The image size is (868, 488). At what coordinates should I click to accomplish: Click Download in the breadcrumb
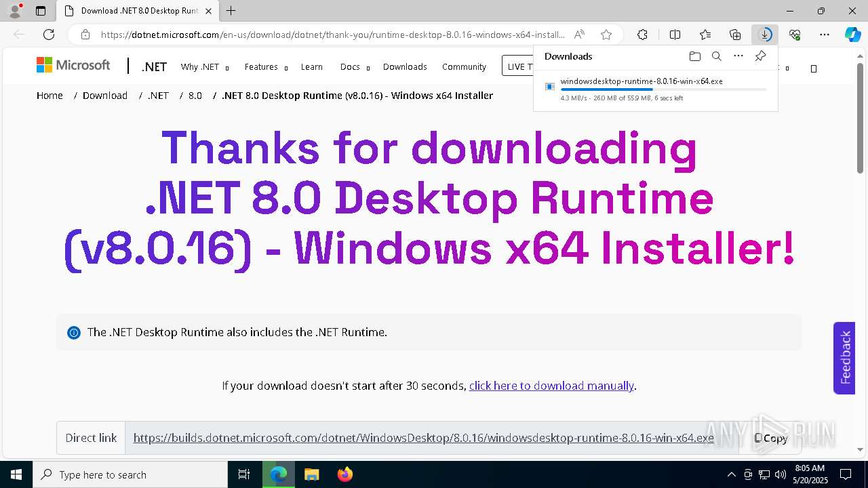[105, 96]
